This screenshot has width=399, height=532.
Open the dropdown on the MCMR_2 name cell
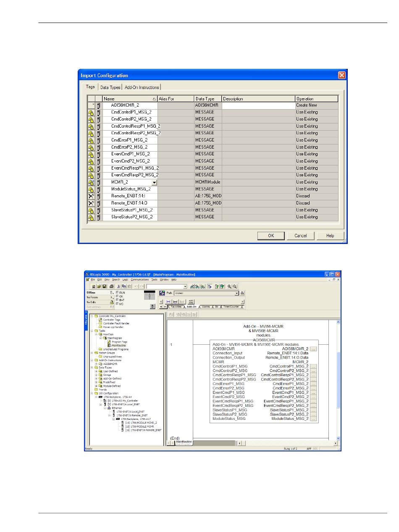154,182
